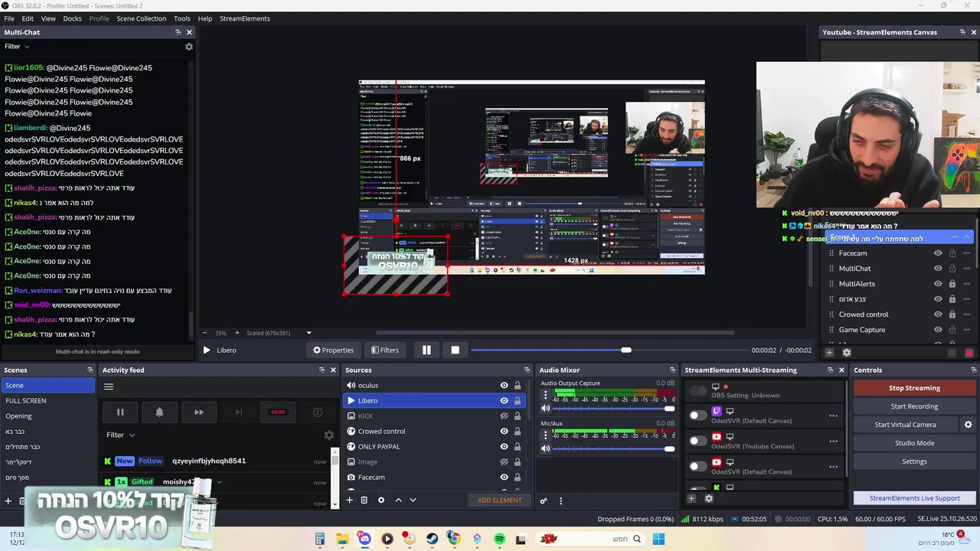This screenshot has height=551, width=980.
Task: Mute the Mic/Aux speaker icon
Action: (x=545, y=448)
